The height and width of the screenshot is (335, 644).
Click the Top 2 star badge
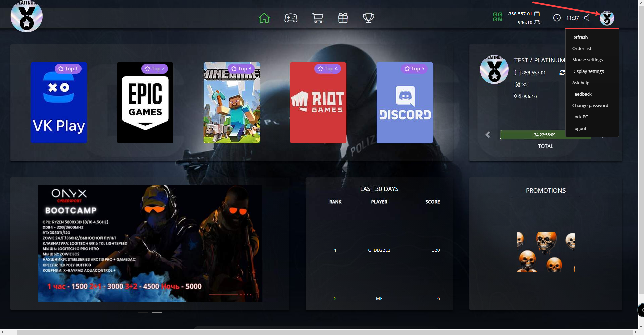[x=155, y=69]
